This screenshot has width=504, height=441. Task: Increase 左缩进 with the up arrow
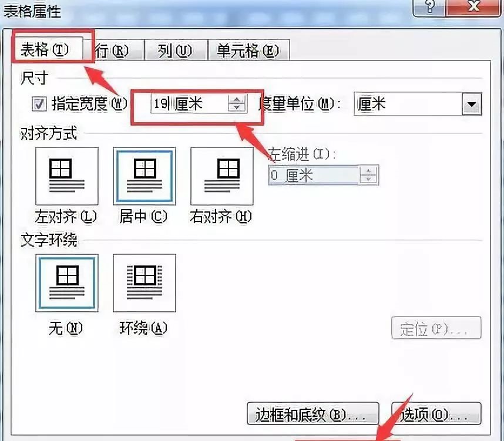pyautogui.click(x=369, y=171)
